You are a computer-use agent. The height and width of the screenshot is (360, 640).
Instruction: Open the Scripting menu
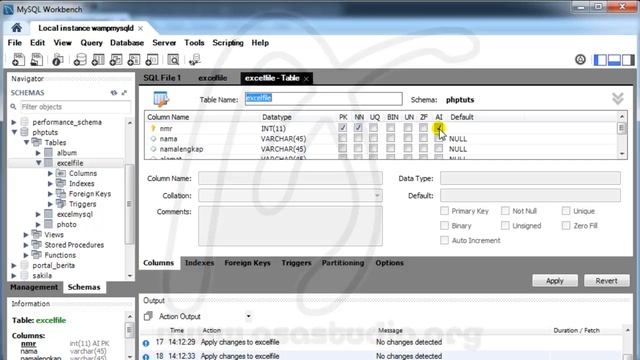tap(228, 43)
